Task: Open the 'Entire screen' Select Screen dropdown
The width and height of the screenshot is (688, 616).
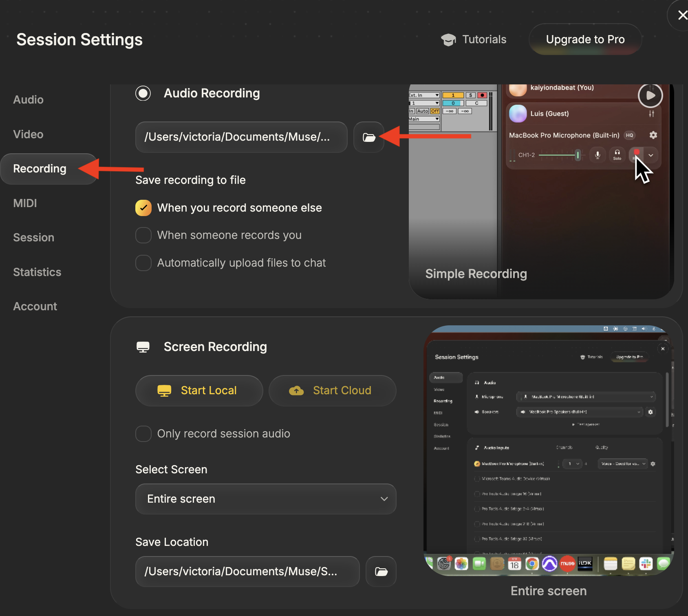Action: [265, 499]
